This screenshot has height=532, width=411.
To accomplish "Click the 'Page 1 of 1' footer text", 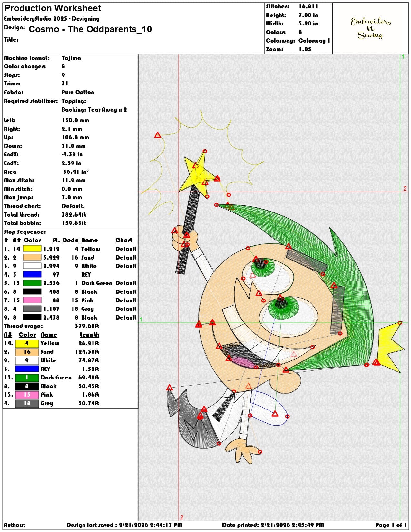I will pos(391,525).
